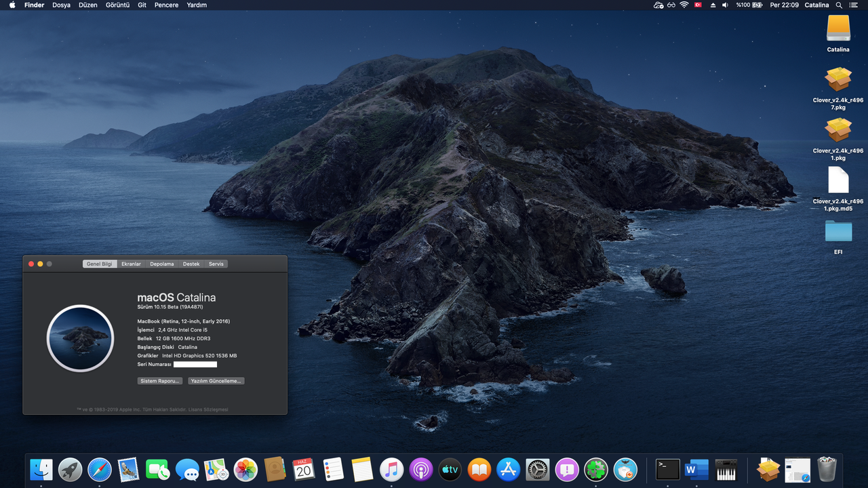The height and width of the screenshot is (488, 868).
Task: Open Contacts book icon in dock
Action: [275, 469]
